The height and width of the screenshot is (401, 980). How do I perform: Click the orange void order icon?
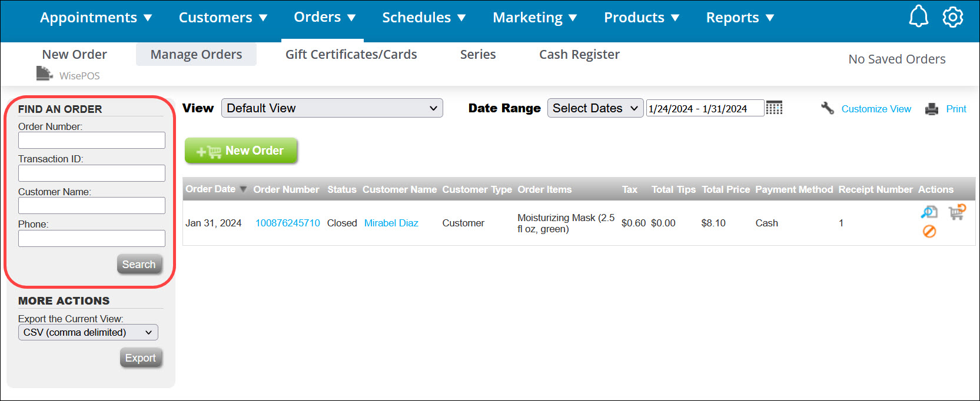[929, 232]
